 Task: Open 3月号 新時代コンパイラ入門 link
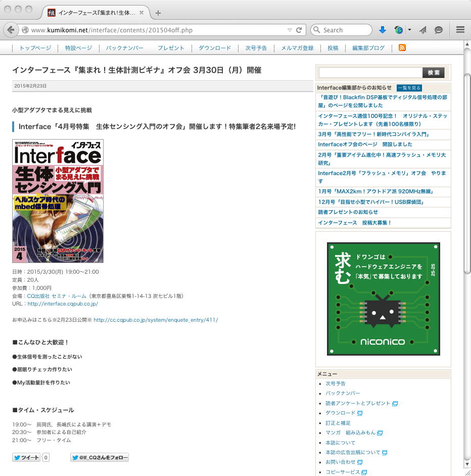point(373,134)
